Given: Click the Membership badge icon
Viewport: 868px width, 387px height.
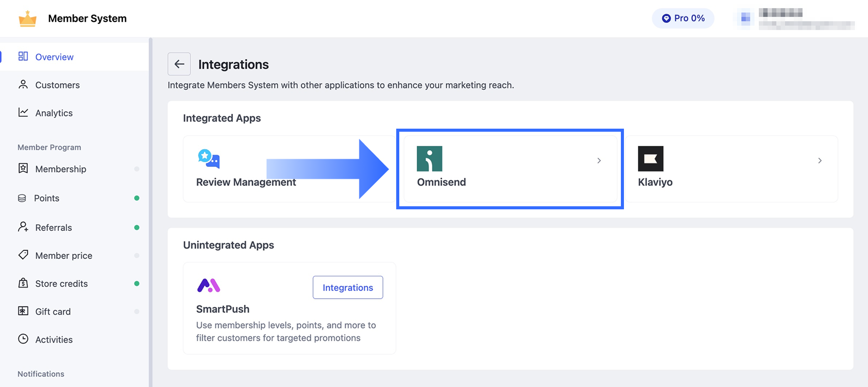Looking at the screenshot, I should coord(23,168).
